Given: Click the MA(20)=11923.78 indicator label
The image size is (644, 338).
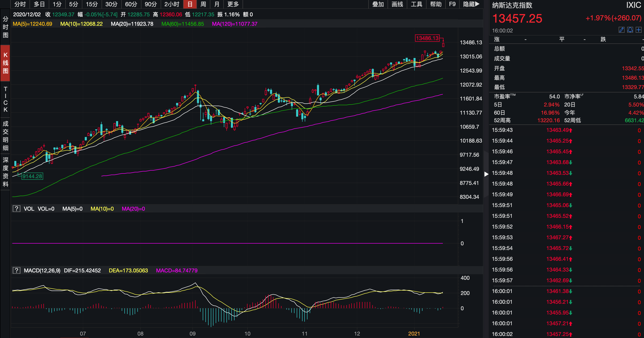Looking at the screenshot, I should point(132,24).
